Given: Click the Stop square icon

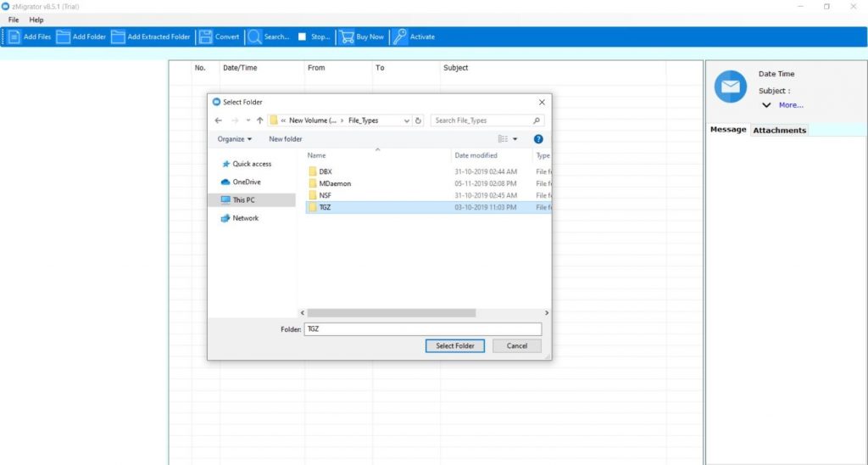Looking at the screenshot, I should coord(302,36).
